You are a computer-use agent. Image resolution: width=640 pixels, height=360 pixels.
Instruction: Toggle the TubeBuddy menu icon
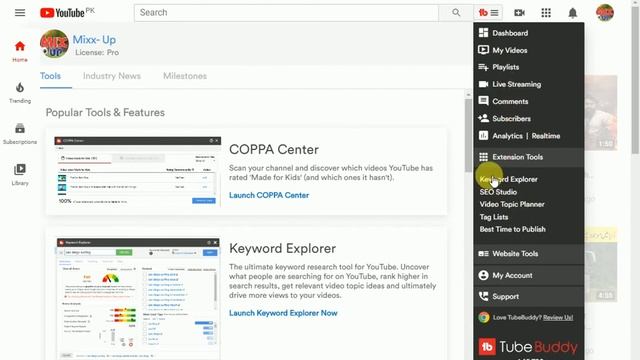(488, 13)
